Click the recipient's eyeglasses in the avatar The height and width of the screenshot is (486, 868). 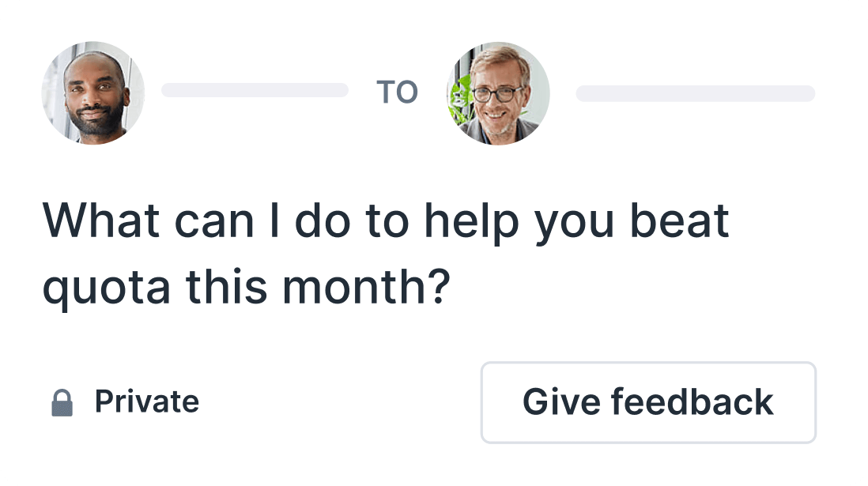tap(496, 94)
